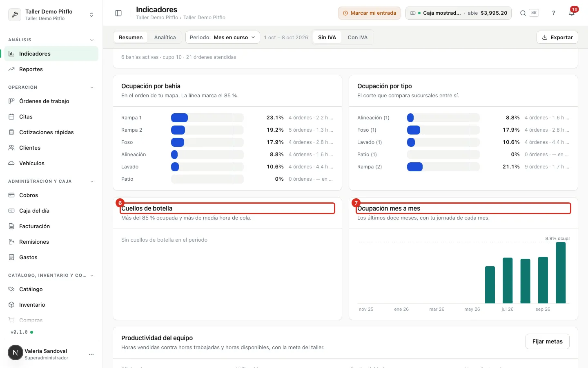Image resolution: width=588 pixels, height=368 pixels.
Task: Open the search magnifier icon
Action: [523, 13]
